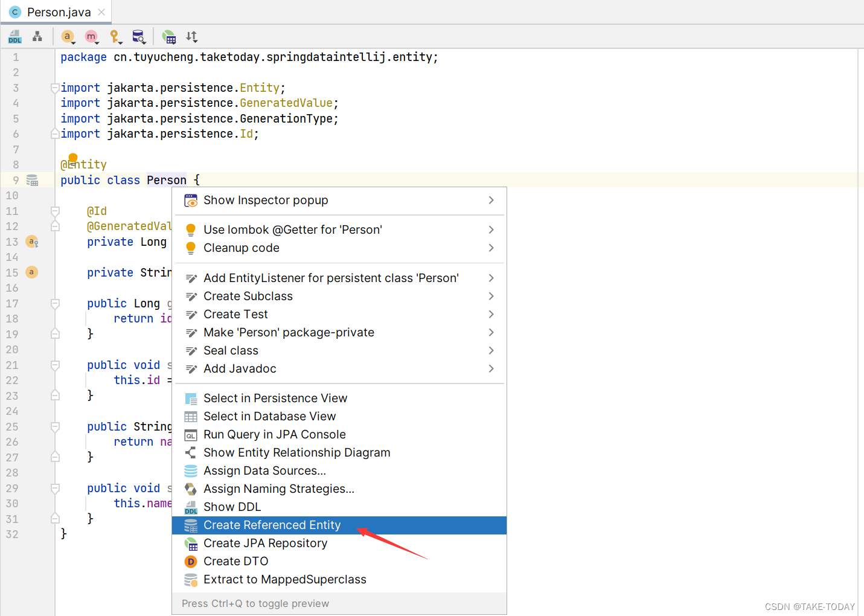Image resolution: width=864 pixels, height=616 pixels.
Task: Choose Select in Persistence View
Action: [x=339, y=398]
